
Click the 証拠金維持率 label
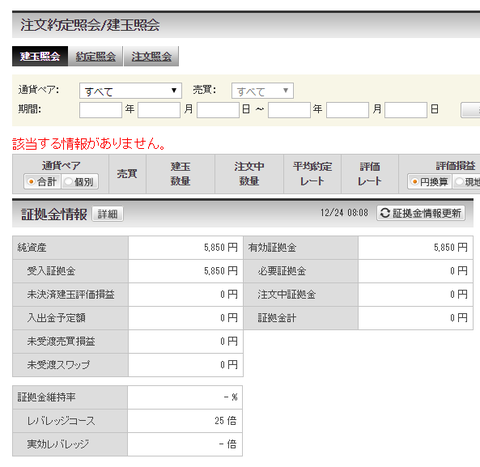(46, 397)
